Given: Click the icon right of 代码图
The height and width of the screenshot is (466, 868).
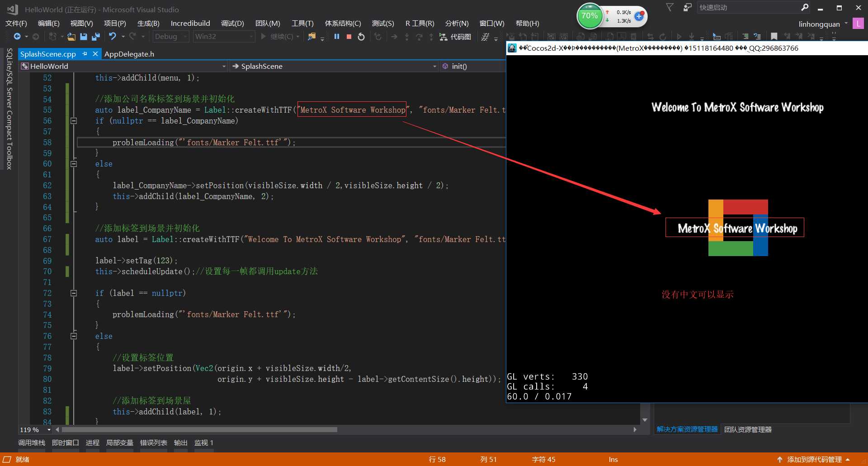Looking at the screenshot, I should click(x=486, y=37).
